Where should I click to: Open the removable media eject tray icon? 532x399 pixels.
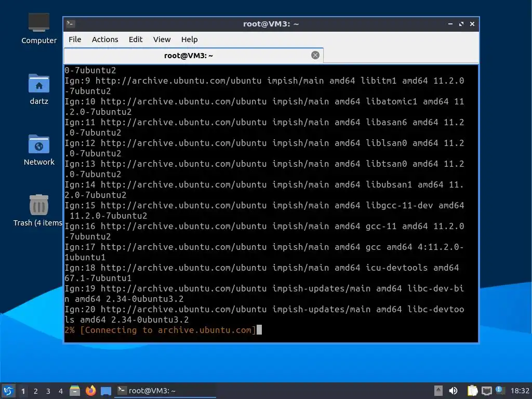pyautogui.click(x=438, y=391)
